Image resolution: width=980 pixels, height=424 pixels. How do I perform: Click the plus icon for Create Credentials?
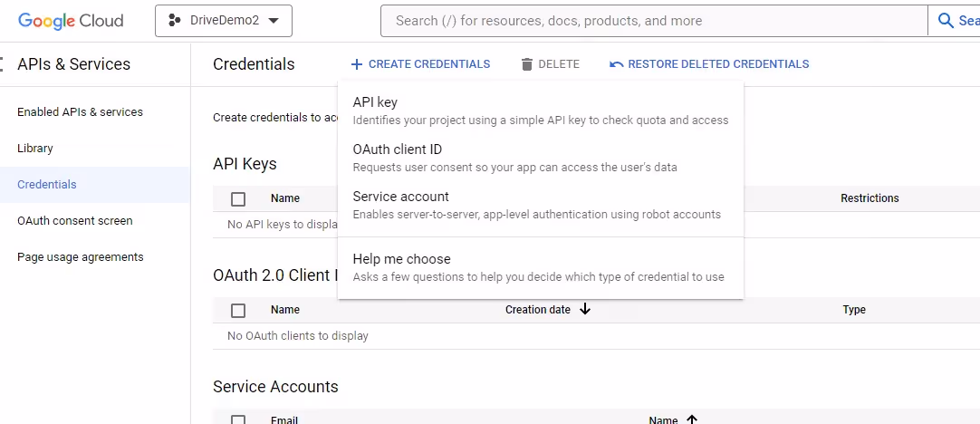tap(356, 64)
